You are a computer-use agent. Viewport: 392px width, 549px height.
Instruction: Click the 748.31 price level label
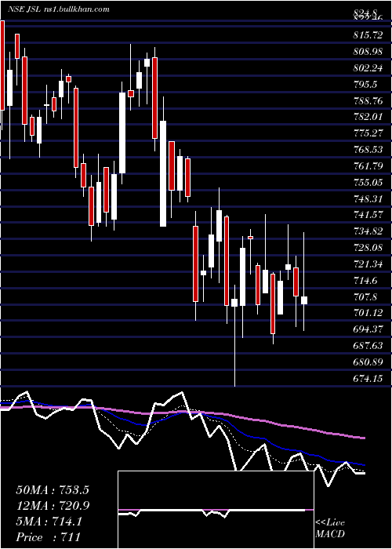coord(368,199)
